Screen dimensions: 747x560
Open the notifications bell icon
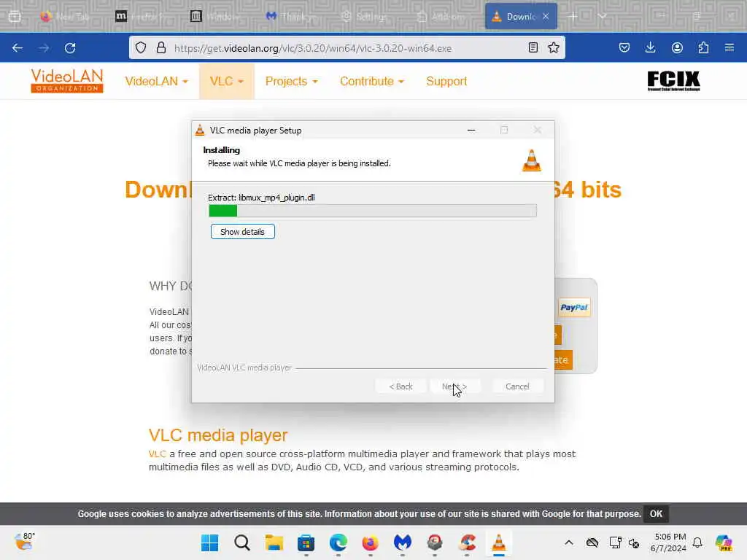tap(697, 542)
